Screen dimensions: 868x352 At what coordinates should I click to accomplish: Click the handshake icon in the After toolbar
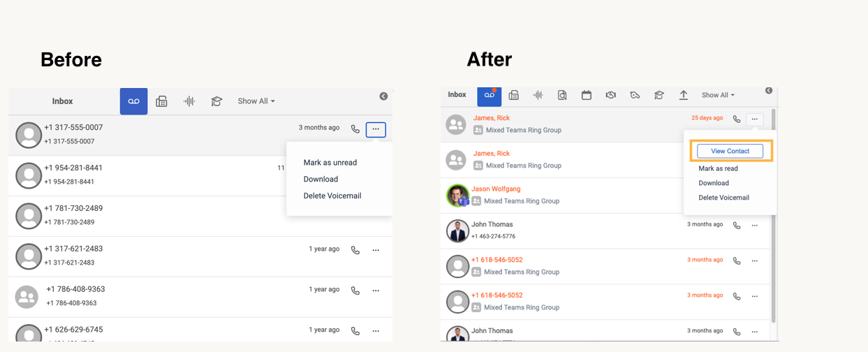click(610, 95)
